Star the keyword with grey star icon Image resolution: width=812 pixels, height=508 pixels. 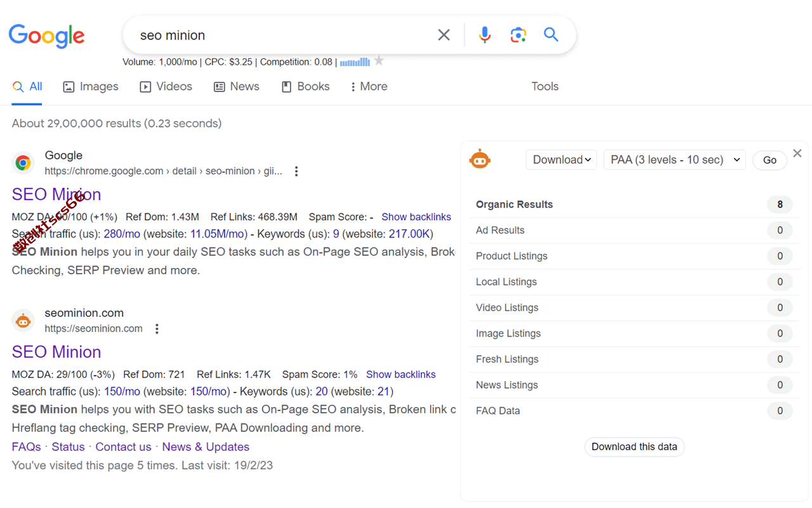(379, 61)
